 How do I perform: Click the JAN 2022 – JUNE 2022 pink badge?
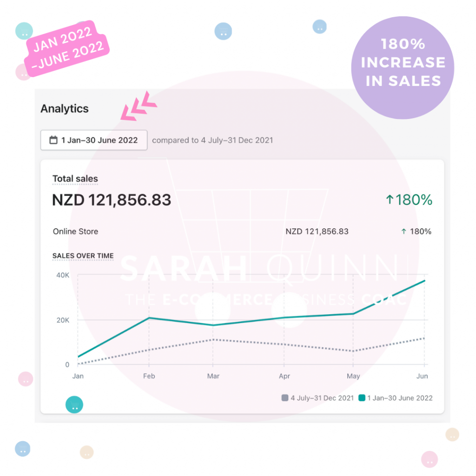67,48
